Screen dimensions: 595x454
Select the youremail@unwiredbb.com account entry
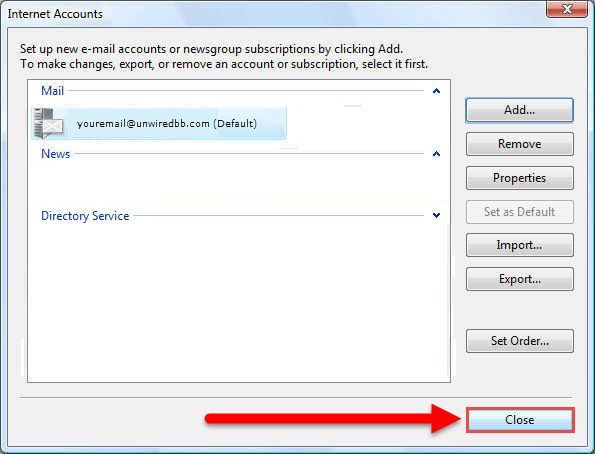[159, 123]
